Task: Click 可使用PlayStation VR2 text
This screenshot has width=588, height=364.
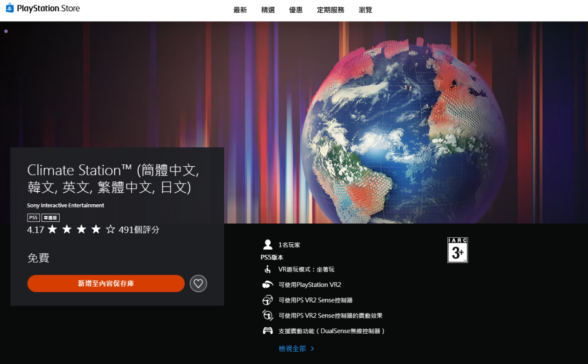Action: [x=310, y=285]
